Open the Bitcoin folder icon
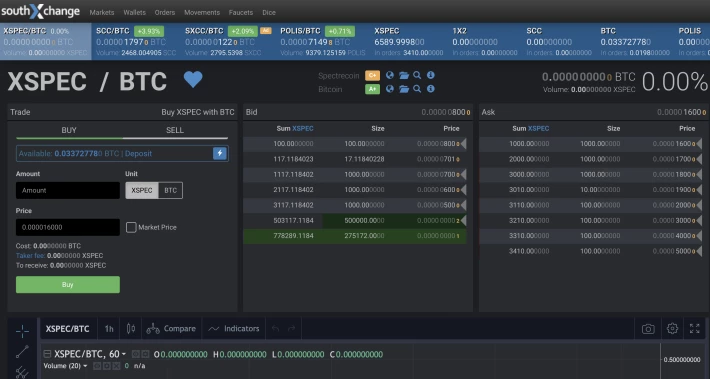Image resolution: width=710 pixels, height=379 pixels. click(404, 89)
